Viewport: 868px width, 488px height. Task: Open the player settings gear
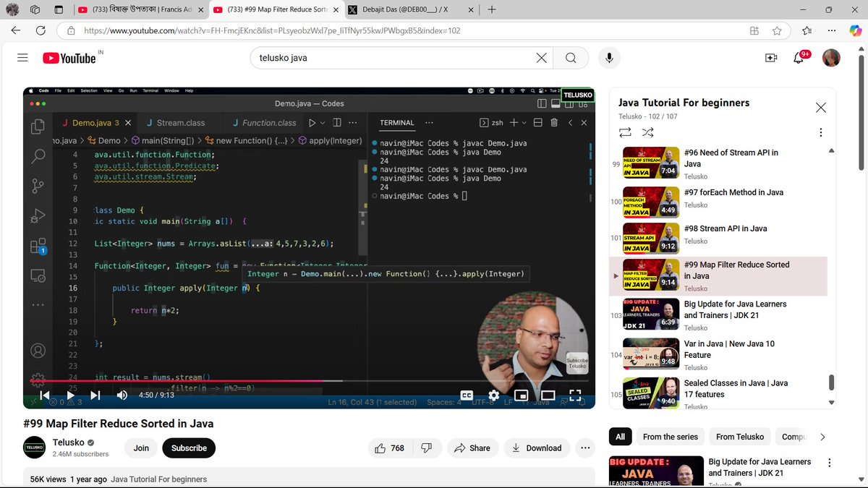coord(494,395)
